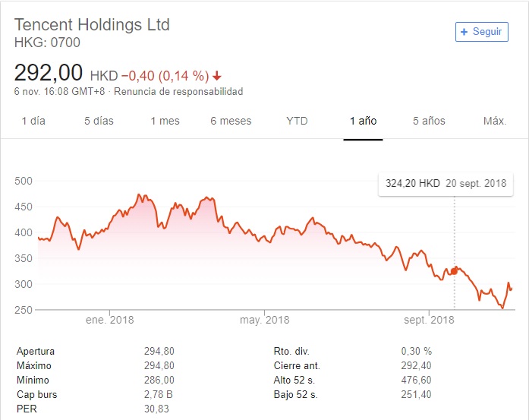The height and width of the screenshot is (420, 529).
Task: Show the Máx. time range
Action: click(495, 121)
